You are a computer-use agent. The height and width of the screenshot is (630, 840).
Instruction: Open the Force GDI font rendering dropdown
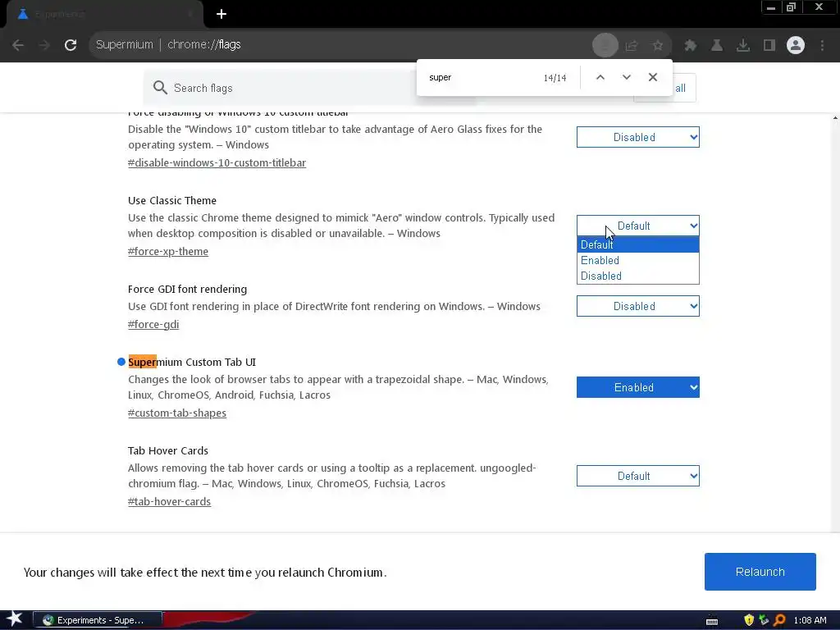[x=637, y=307]
